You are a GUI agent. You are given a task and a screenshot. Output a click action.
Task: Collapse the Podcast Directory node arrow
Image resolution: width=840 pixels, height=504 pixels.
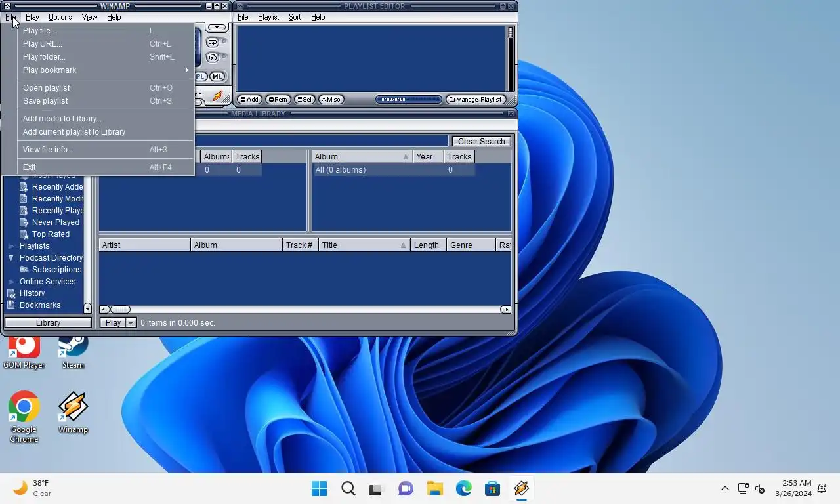pos(11,258)
